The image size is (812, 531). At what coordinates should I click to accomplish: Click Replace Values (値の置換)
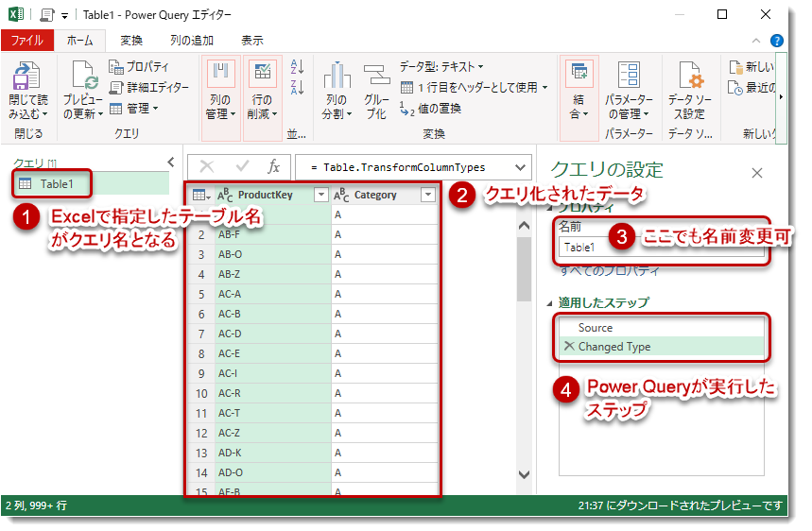pos(430,108)
